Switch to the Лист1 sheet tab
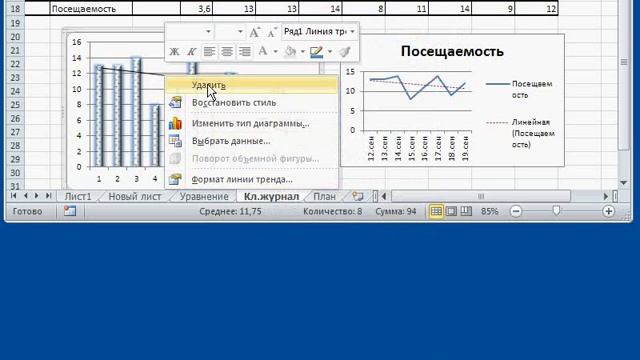 point(78,196)
